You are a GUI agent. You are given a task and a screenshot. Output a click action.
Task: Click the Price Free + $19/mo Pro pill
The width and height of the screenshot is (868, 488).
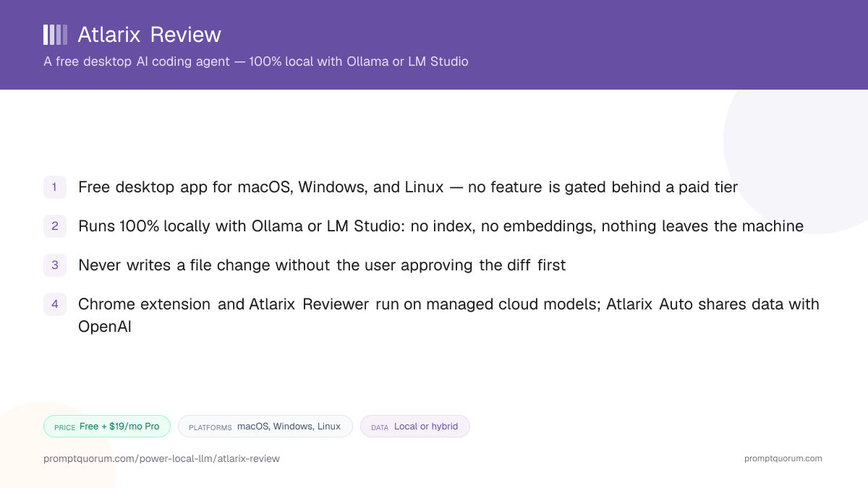click(x=107, y=427)
